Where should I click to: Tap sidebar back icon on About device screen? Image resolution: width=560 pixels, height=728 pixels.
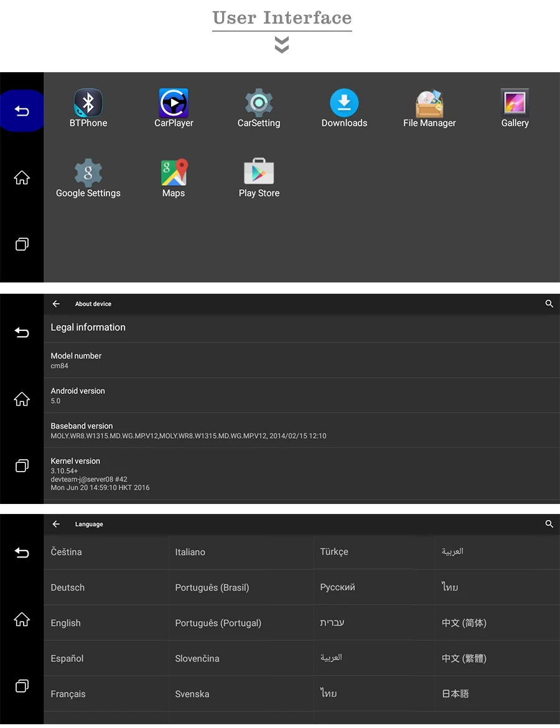click(22, 332)
